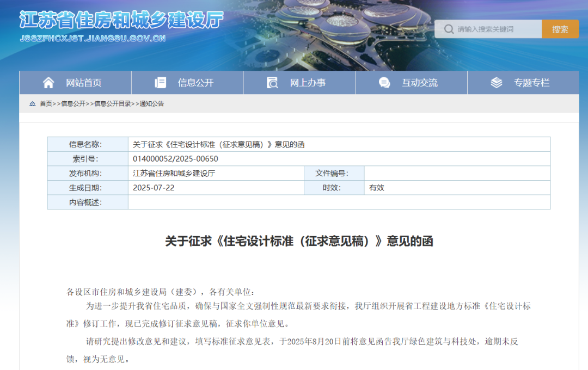Select the 互动交流 menu item
The width and height of the screenshot is (588, 370).
(412, 83)
